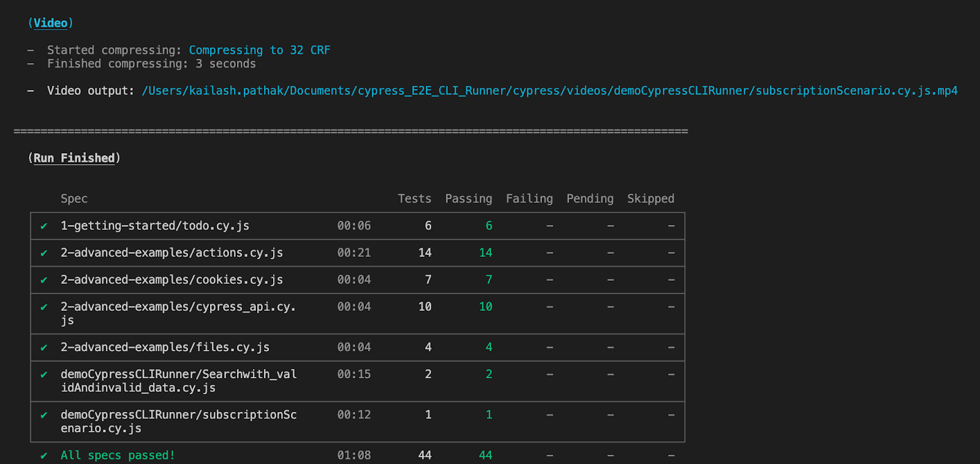This screenshot has width=980, height=464.
Task: Click the green Passing count 10 for cypress_api.cy.js
Action: [x=486, y=306]
